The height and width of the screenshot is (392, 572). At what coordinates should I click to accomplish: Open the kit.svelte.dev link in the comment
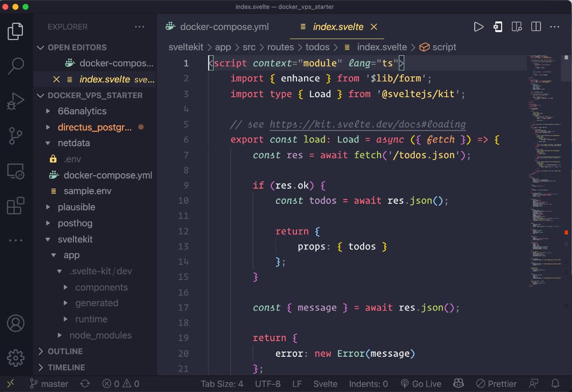(367, 124)
